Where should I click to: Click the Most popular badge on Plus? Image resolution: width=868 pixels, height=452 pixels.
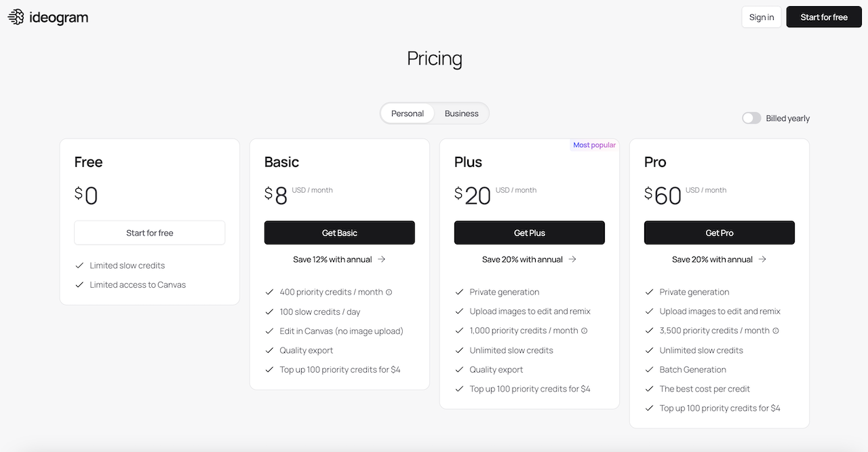594,145
